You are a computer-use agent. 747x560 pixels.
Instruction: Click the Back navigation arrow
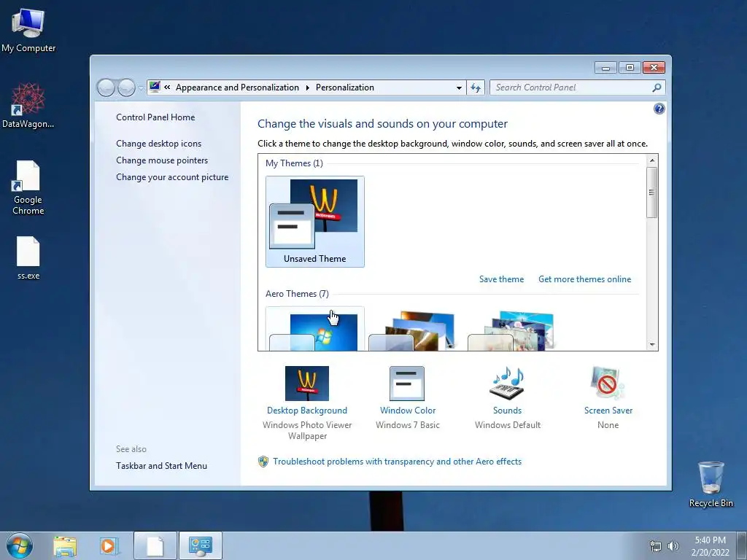pyautogui.click(x=106, y=87)
